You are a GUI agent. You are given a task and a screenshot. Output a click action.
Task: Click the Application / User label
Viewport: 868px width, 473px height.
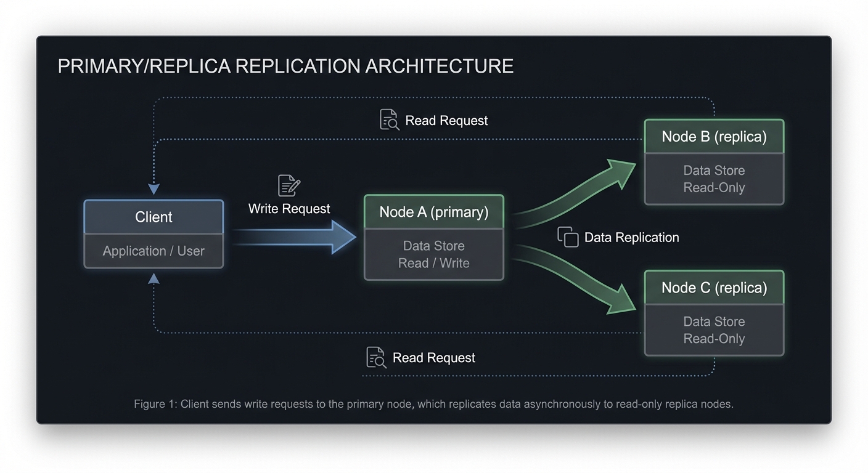coord(154,251)
